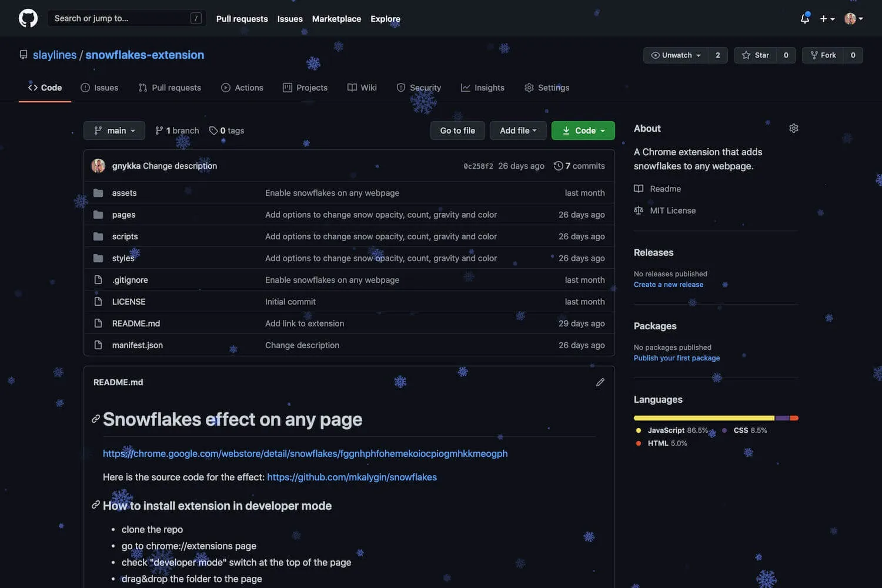Star the snowflakes-extension repository
This screenshot has width=882, height=588.
(756, 55)
